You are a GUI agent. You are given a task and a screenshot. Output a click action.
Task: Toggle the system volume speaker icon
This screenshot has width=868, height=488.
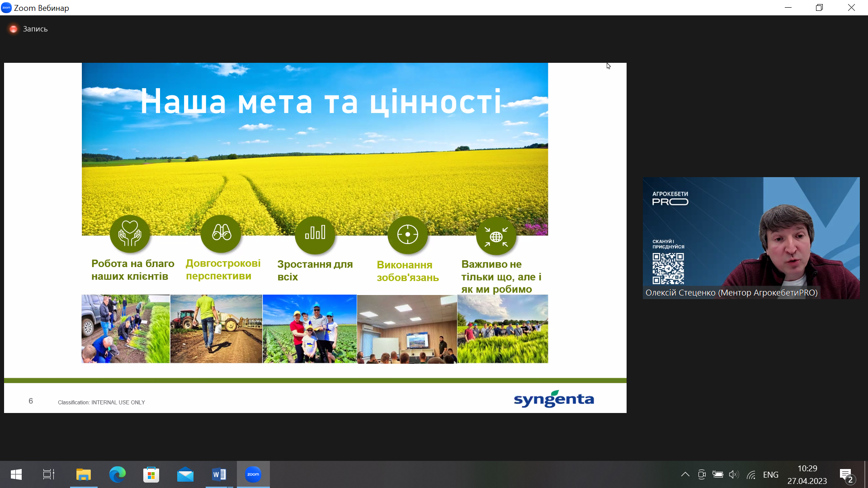click(x=733, y=474)
